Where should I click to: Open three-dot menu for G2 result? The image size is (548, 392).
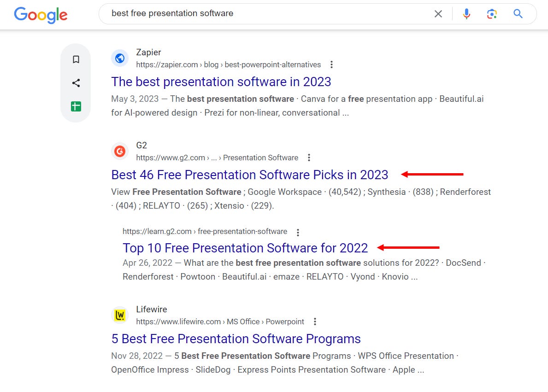[309, 158]
